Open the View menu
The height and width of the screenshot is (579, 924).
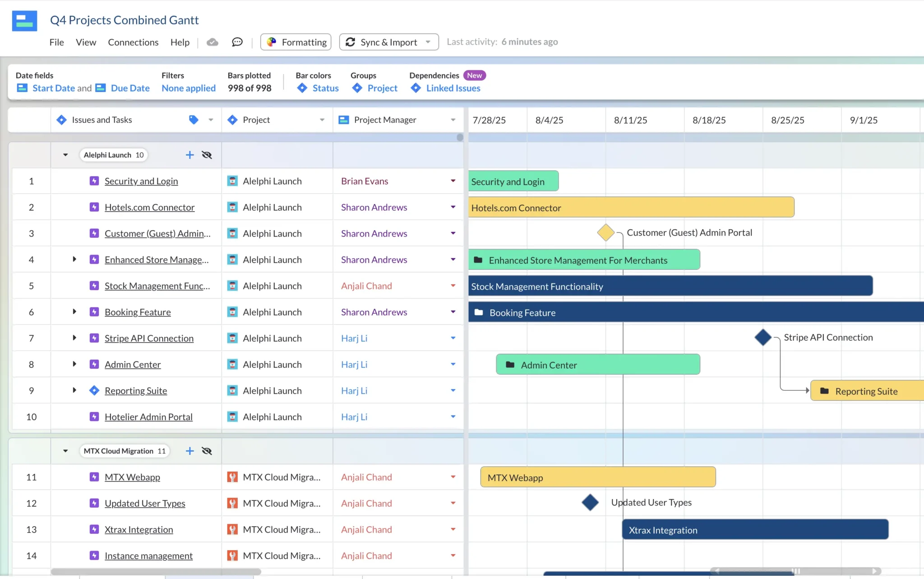[x=86, y=42]
